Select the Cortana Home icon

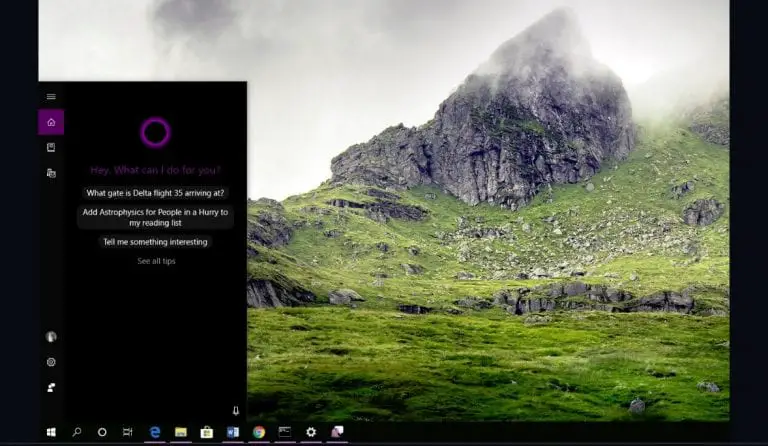(x=51, y=122)
